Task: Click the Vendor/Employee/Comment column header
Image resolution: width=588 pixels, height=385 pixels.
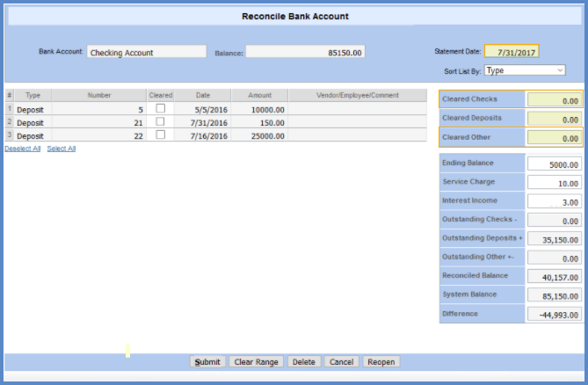Action: [x=358, y=95]
